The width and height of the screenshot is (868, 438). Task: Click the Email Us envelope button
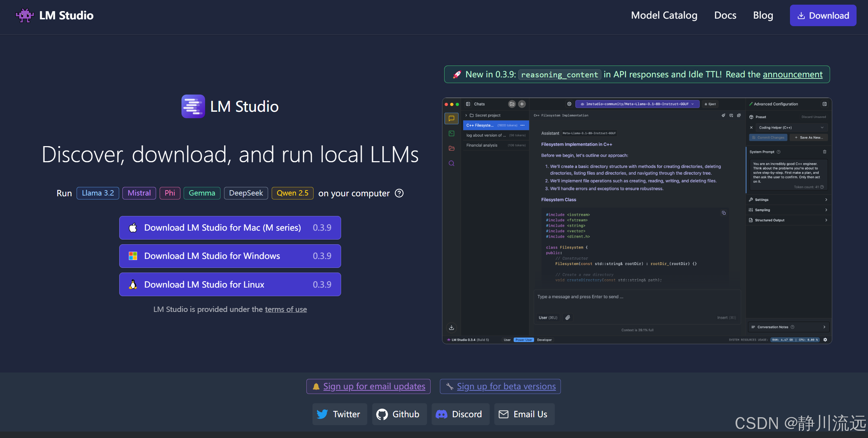point(524,414)
